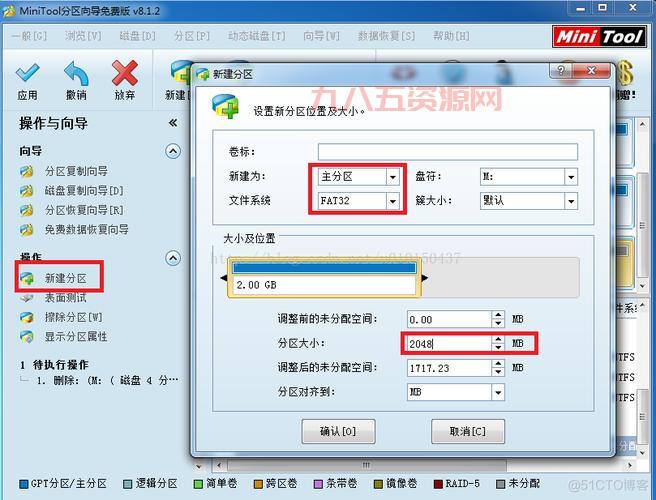Viewport: 656px width, 500px height.
Task: Click the 显示分区属性 icon
Action: click(26, 336)
